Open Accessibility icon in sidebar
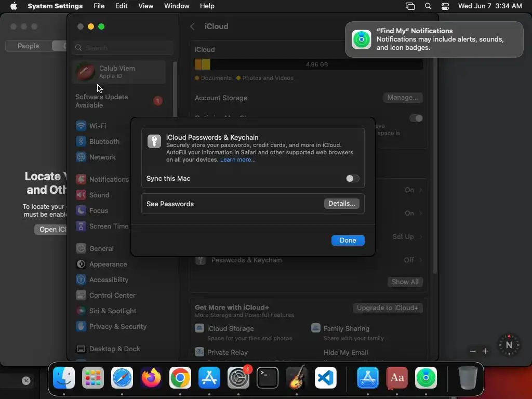 tap(81, 280)
